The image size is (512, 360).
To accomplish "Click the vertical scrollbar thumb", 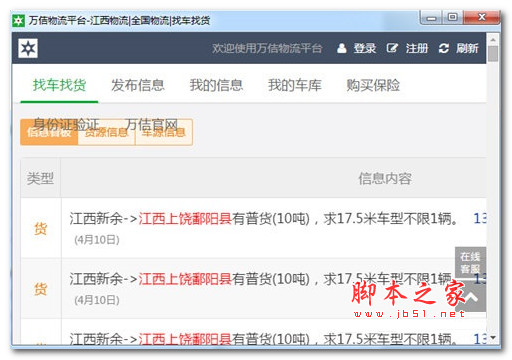I will [x=493, y=54].
